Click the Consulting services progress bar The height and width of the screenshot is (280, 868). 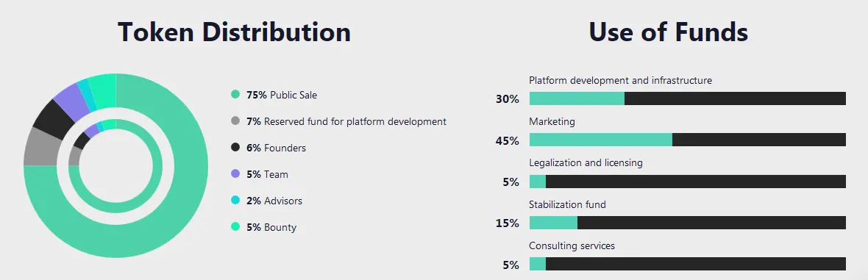(688, 264)
